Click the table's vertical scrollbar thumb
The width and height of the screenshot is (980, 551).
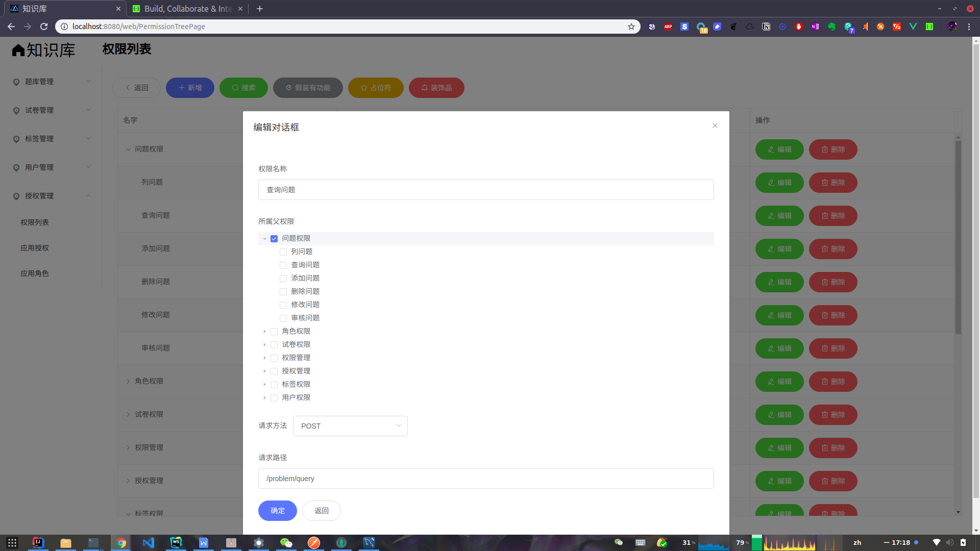coord(958,238)
